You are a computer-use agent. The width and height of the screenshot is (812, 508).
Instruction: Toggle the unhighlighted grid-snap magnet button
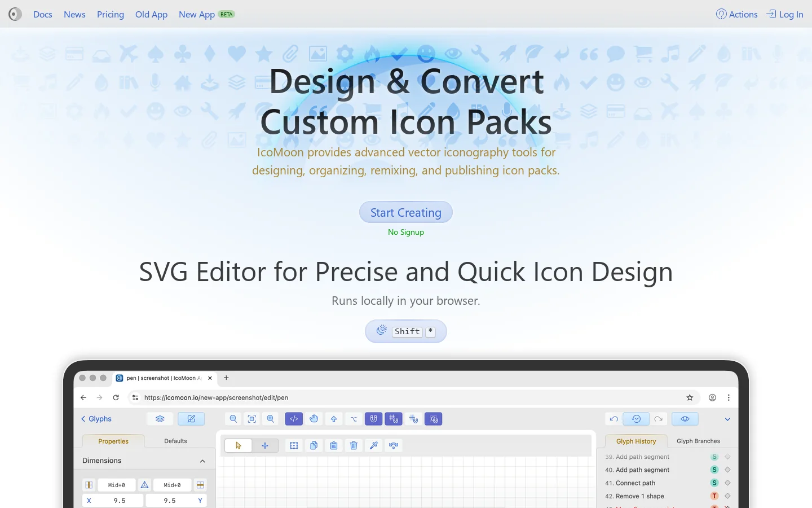pos(414,419)
